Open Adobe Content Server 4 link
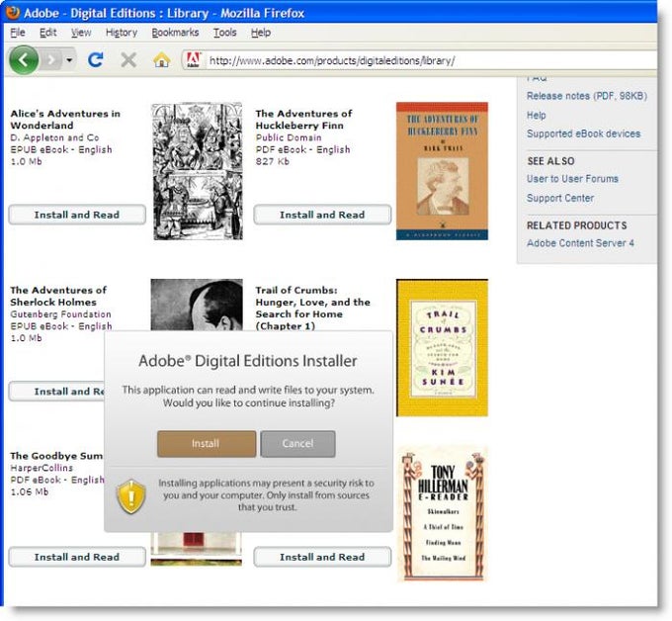 coord(580,242)
